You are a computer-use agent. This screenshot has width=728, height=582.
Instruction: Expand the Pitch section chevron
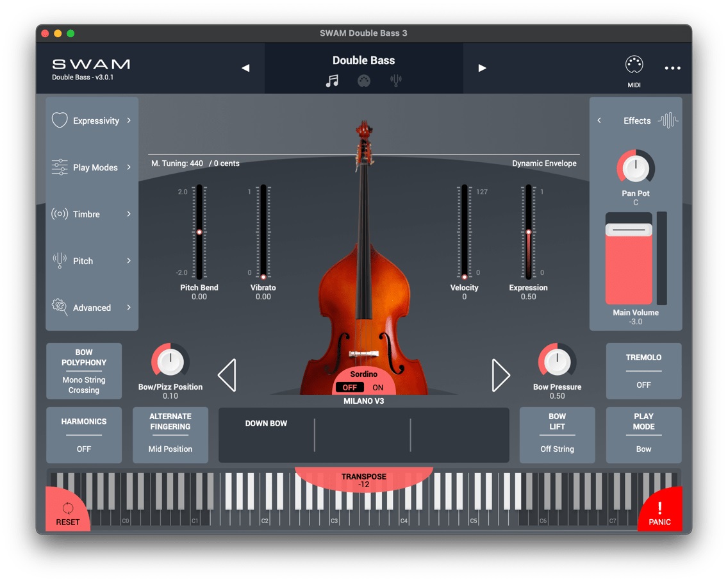(129, 261)
